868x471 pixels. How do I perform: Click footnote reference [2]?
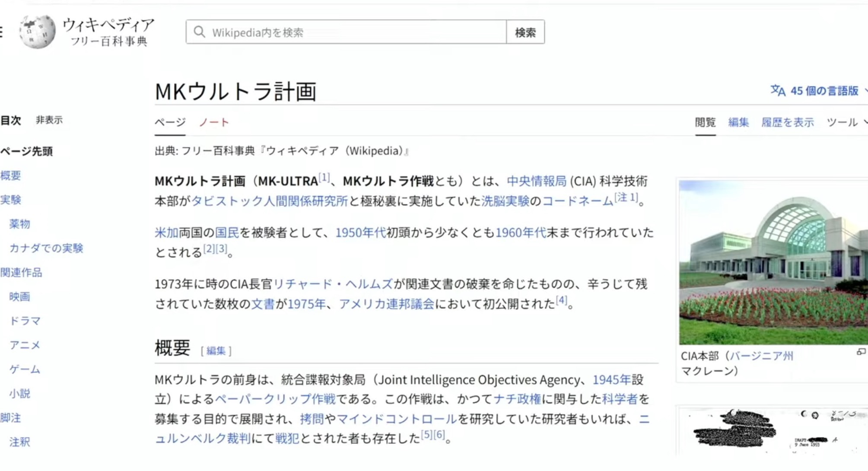point(209,248)
